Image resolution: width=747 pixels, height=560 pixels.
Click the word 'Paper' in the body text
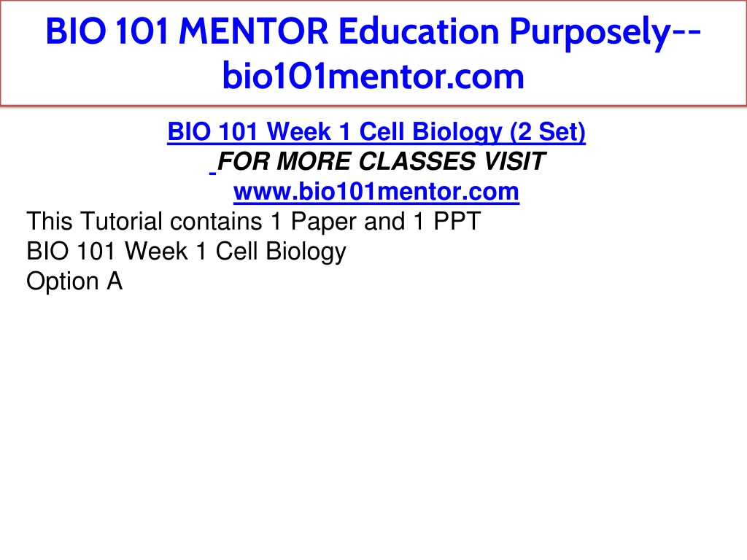[x=323, y=222]
